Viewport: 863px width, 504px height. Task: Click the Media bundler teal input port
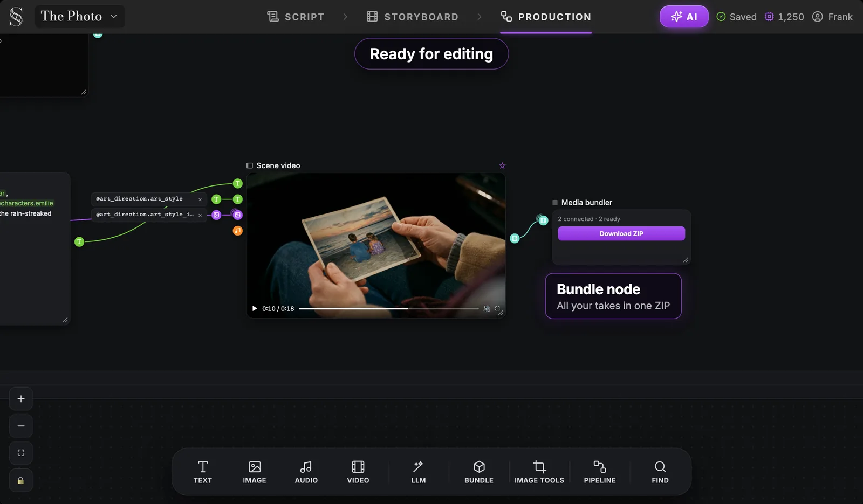[543, 220]
